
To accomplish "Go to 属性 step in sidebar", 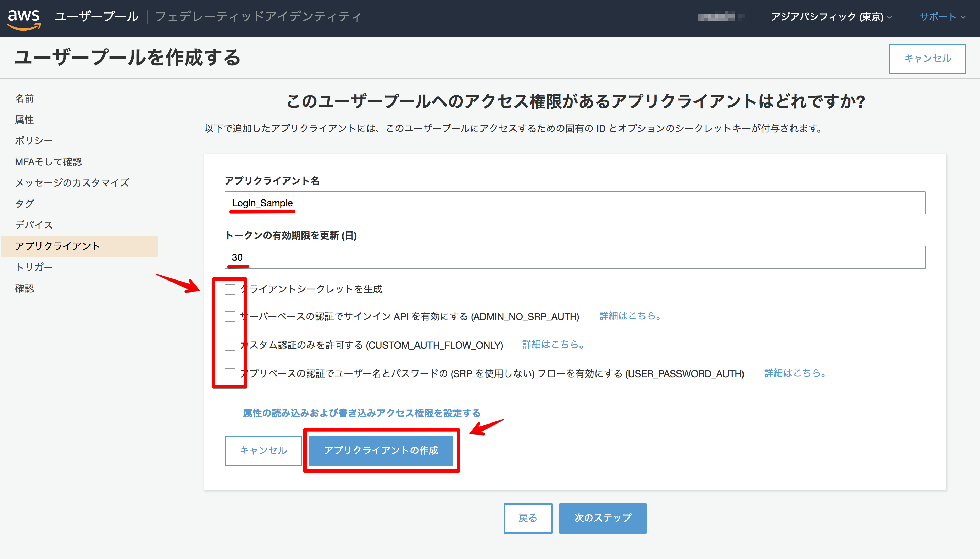I will click(x=24, y=120).
